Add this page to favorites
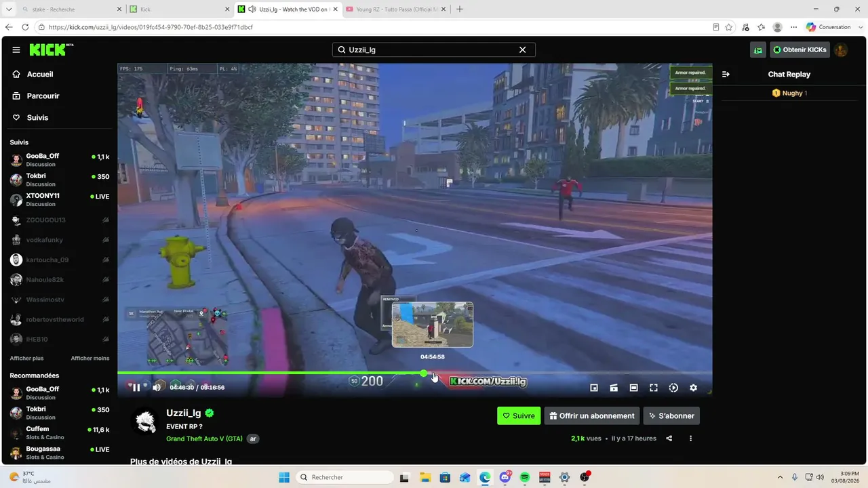This screenshot has height=488, width=868. (x=729, y=27)
